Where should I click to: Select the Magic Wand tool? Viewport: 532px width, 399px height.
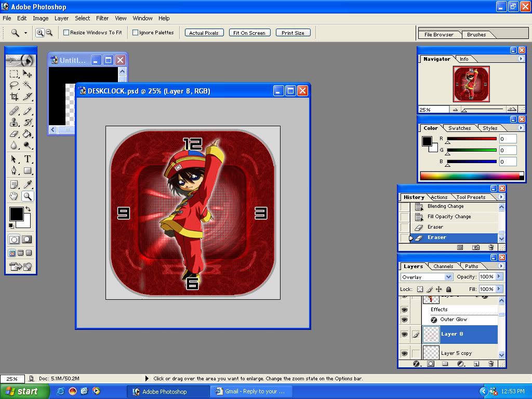pos(28,85)
